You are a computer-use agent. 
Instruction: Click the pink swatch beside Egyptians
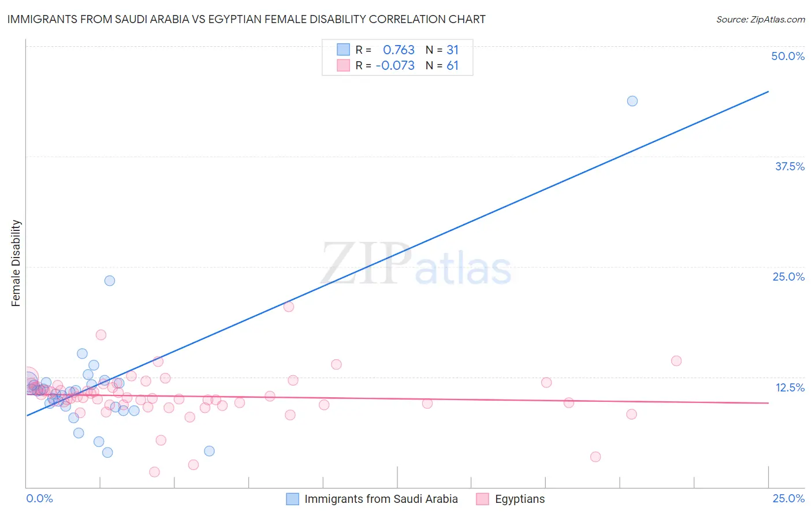point(483,499)
